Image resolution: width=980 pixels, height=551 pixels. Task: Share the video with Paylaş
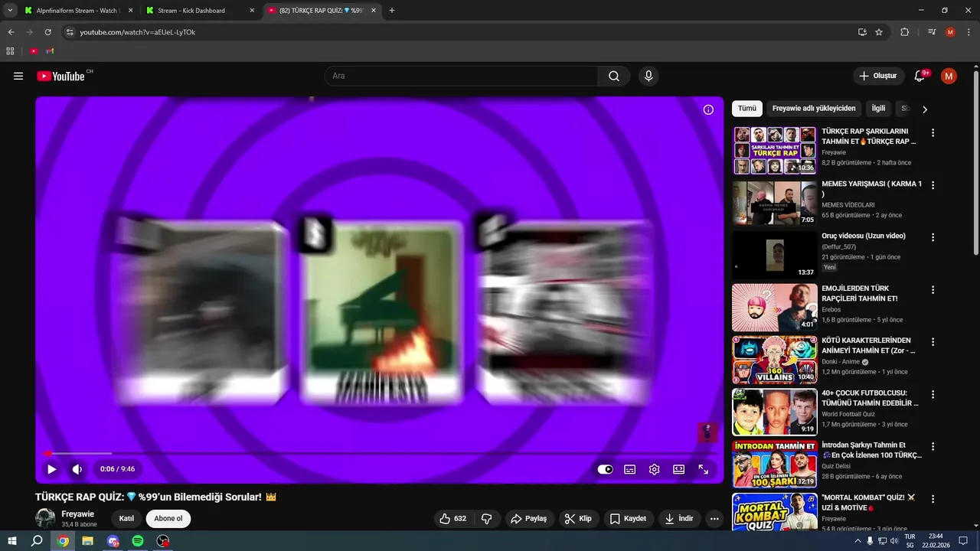tap(529, 518)
